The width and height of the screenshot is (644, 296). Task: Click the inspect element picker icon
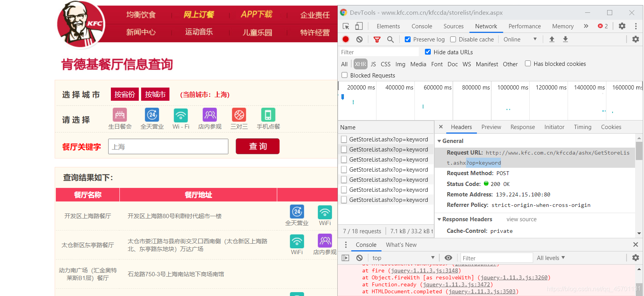pyautogui.click(x=346, y=26)
